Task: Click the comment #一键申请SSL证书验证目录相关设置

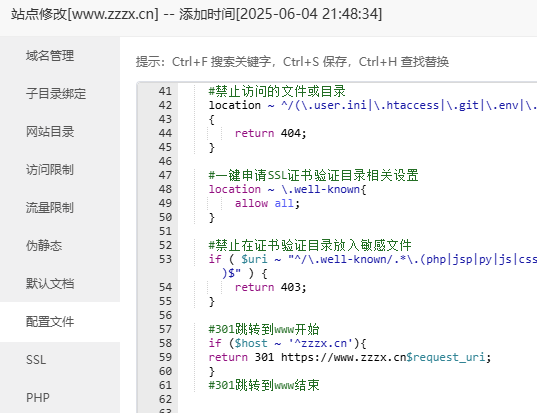Action: [313, 175]
